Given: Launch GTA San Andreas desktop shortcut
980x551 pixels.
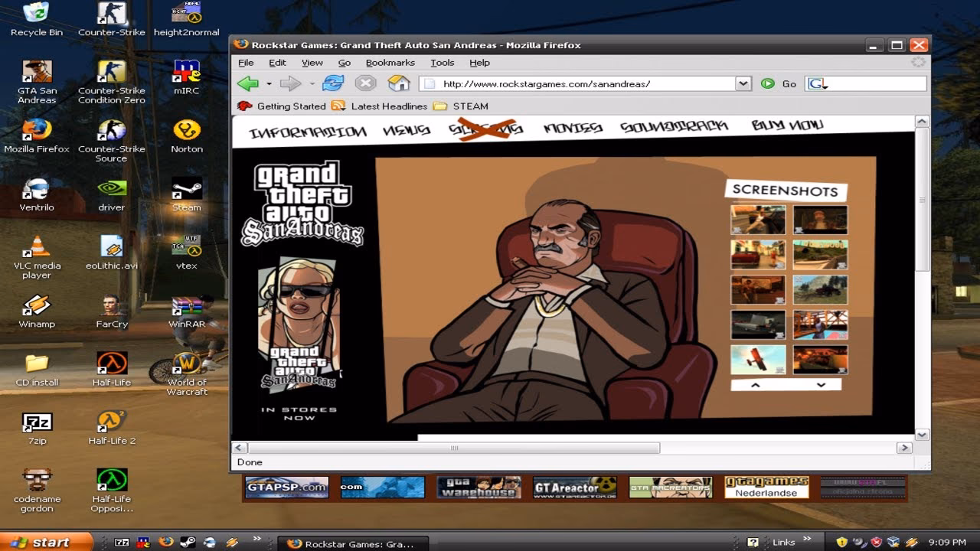Looking at the screenshot, I should click(x=37, y=82).
